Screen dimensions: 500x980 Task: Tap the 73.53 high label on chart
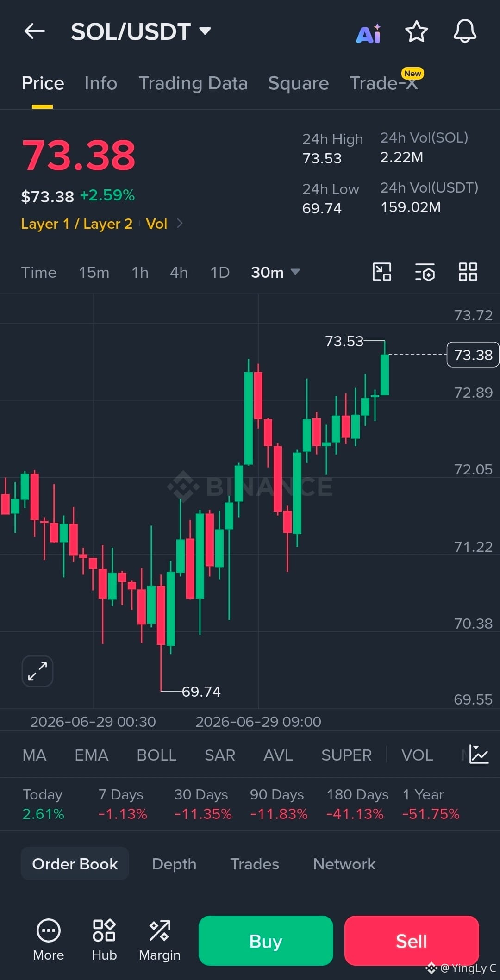[x=344, y=341]
